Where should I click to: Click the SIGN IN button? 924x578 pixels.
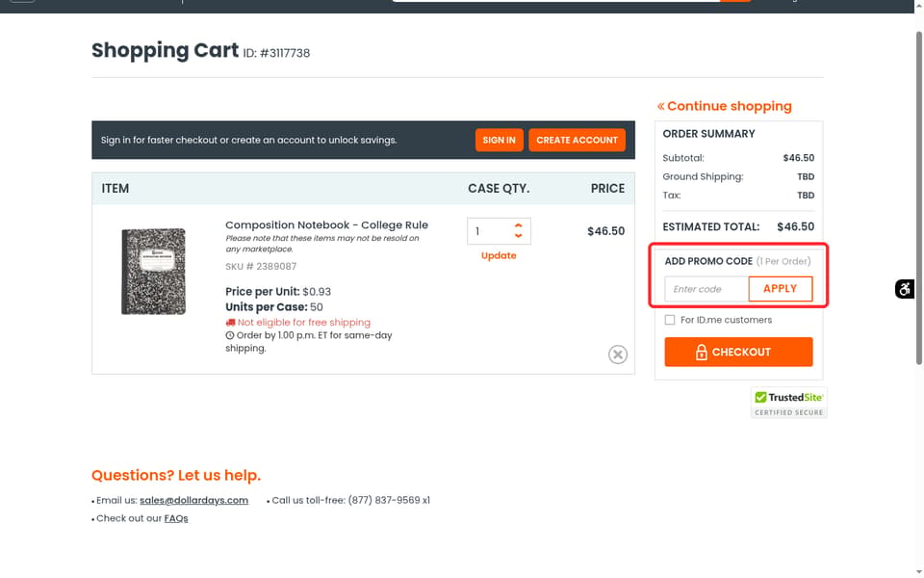[500, 140]
